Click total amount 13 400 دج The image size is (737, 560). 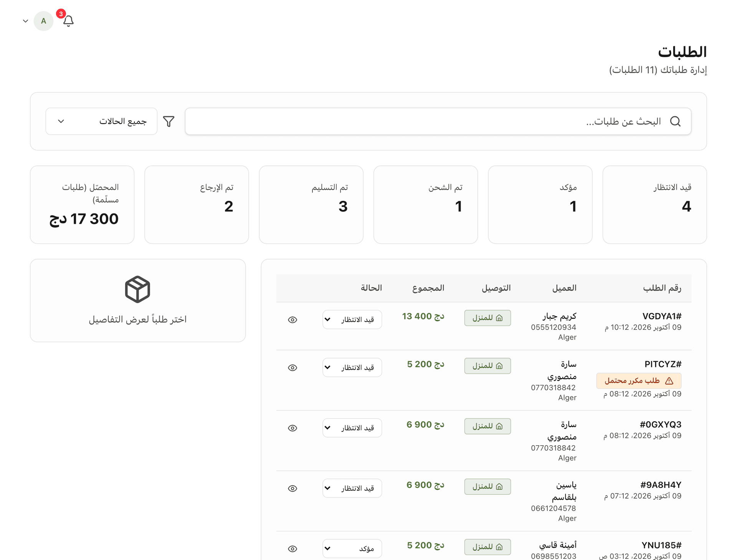pos(423,316)
